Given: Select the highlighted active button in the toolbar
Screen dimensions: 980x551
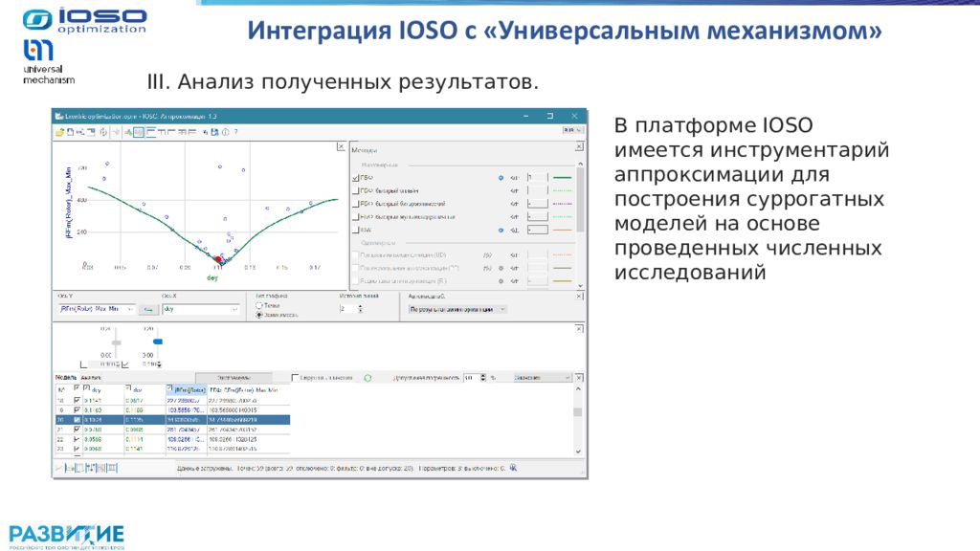Looking at the screenshot, I should (x=138, y=132).
